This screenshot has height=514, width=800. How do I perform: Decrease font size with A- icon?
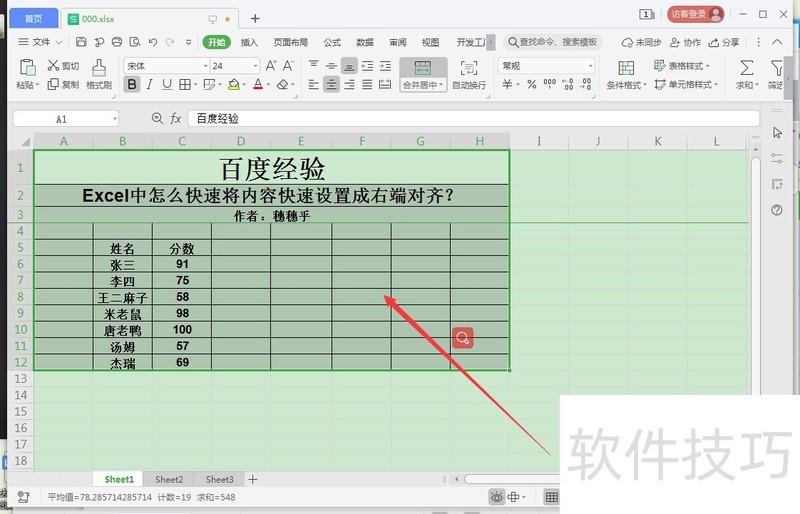288,65
